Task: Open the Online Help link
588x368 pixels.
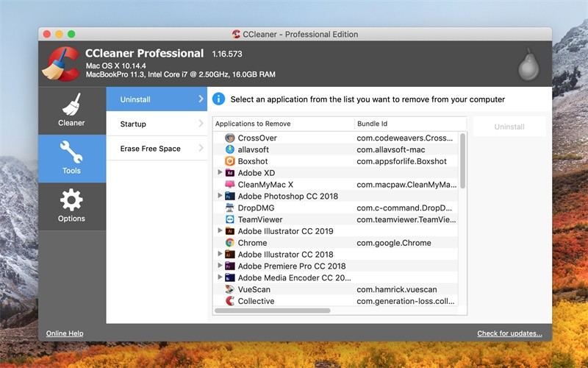Action: click(x=65, y=333)
